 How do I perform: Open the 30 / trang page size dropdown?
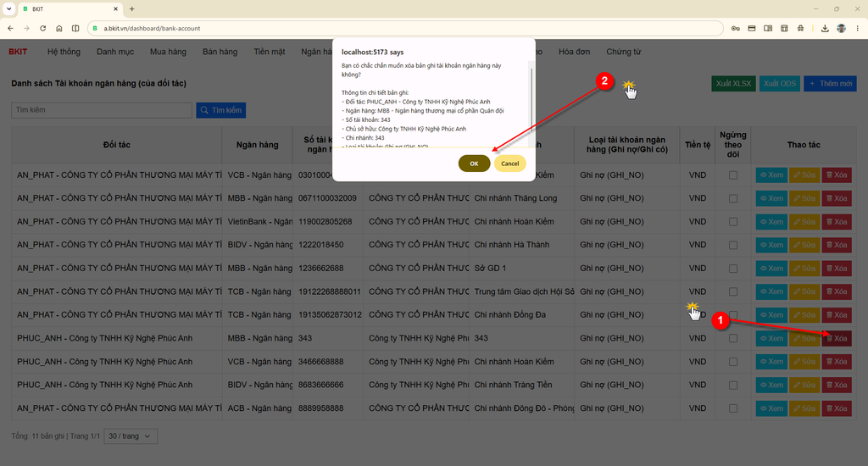tap(130, 436)
